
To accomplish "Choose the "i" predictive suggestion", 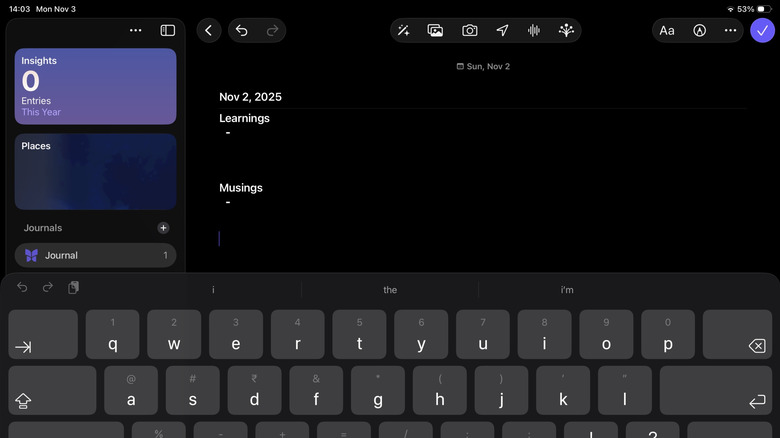I will click(213, 290).
